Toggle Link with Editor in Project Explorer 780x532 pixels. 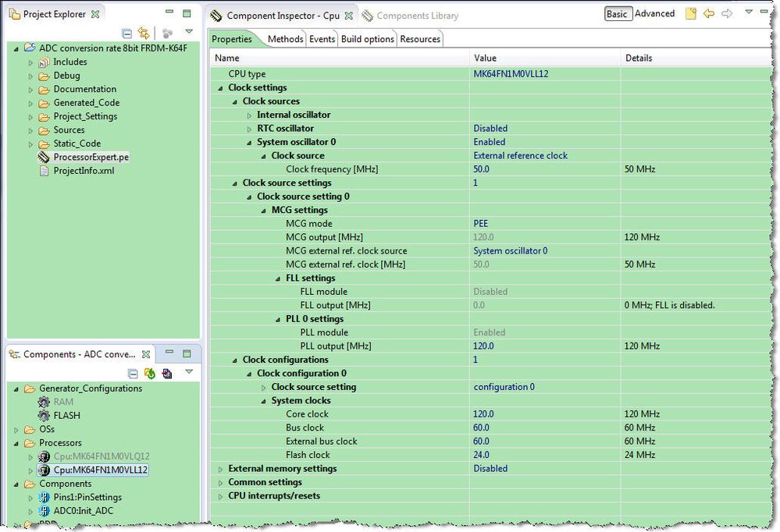(x=144, y=33)
